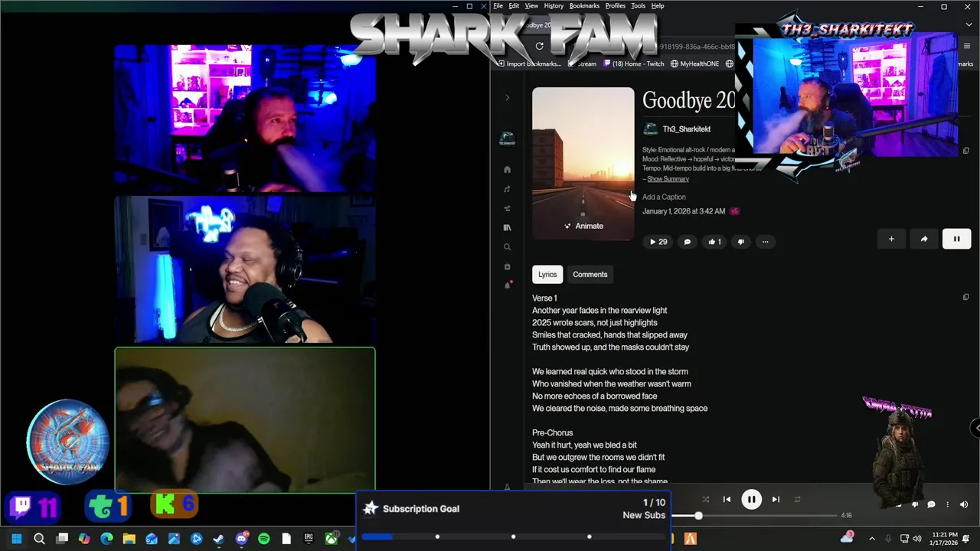
Task: Open the Home icon in Suno sidebar
Action: (x=507, y=170)
